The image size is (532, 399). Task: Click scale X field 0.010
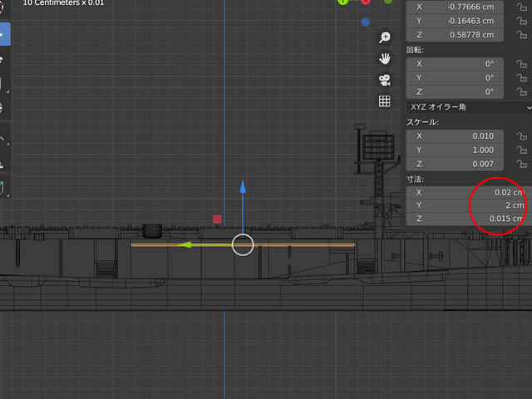pyautogui.click(x=455, y=136)
